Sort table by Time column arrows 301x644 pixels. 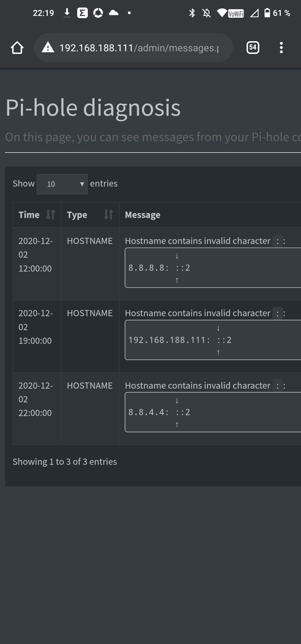(50, 214)
